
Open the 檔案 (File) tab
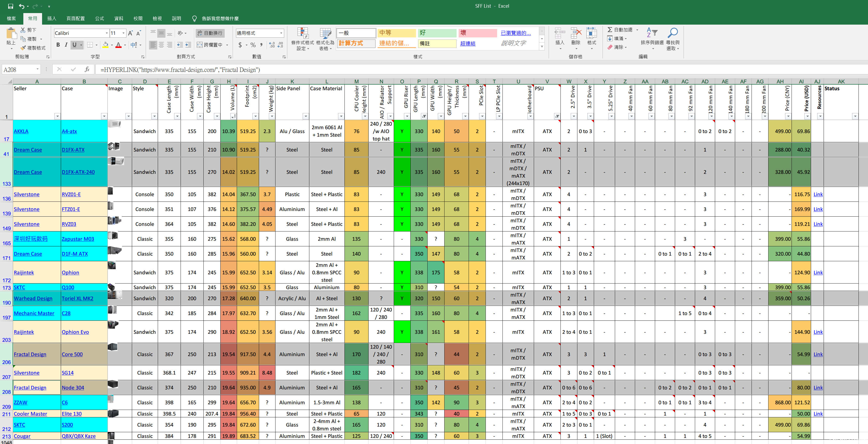[11, 18]
